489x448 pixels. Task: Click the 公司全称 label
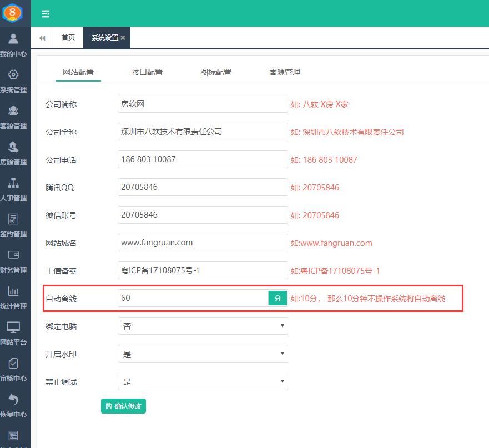click(x=61, y=132)
